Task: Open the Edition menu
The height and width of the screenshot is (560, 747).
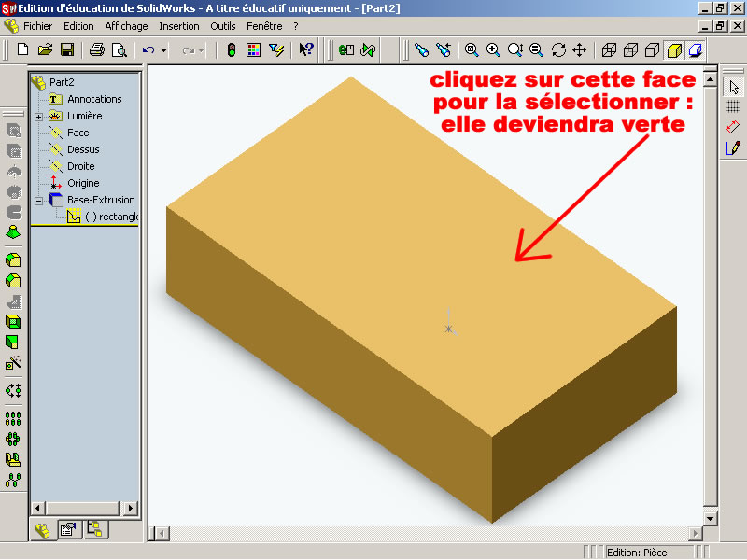Action: coord(78,26)
